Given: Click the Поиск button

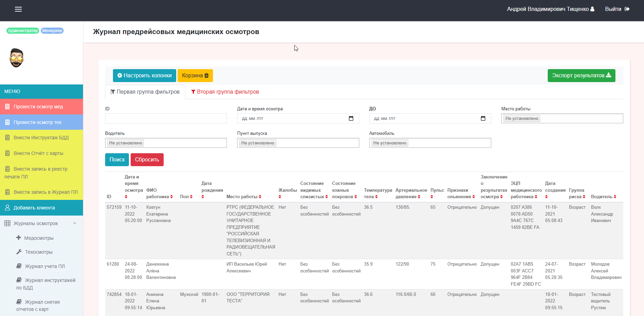Looking at the screenshot, I should pos(117,160).
